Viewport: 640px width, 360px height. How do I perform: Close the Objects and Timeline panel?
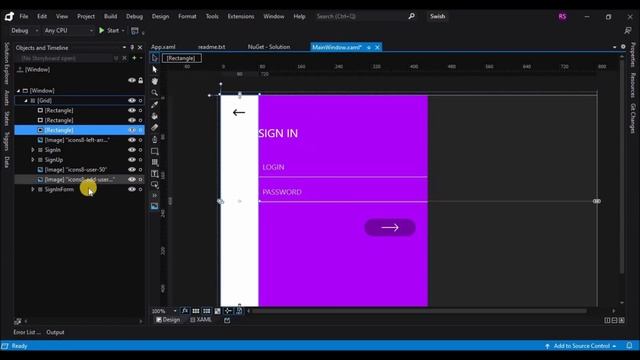[x=140, y=48]
